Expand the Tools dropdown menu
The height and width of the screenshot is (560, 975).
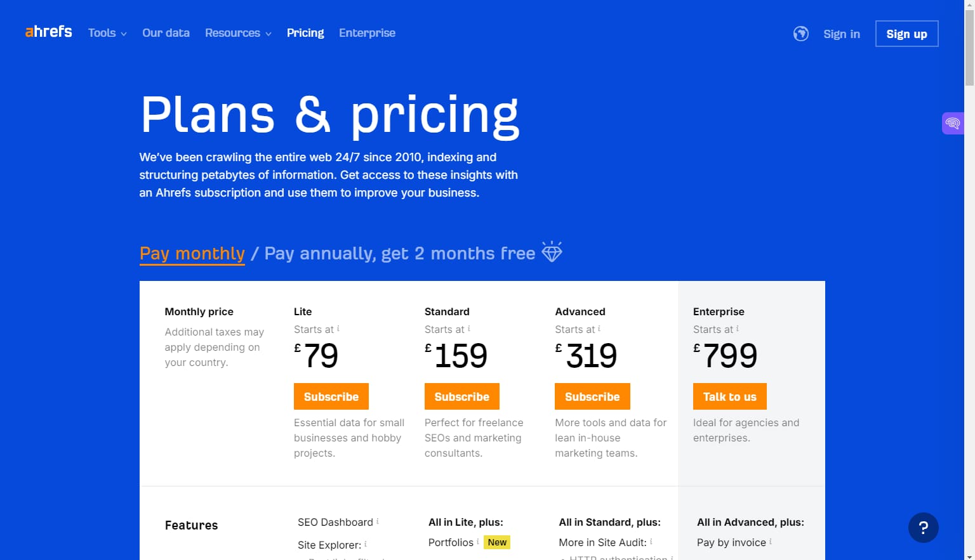107,33
